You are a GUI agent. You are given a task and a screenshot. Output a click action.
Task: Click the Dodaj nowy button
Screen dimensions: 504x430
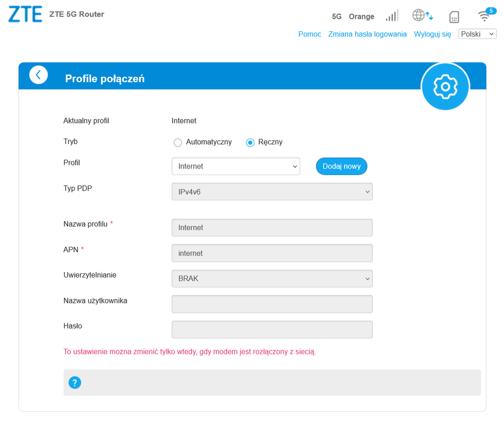[x=342, y=166]
